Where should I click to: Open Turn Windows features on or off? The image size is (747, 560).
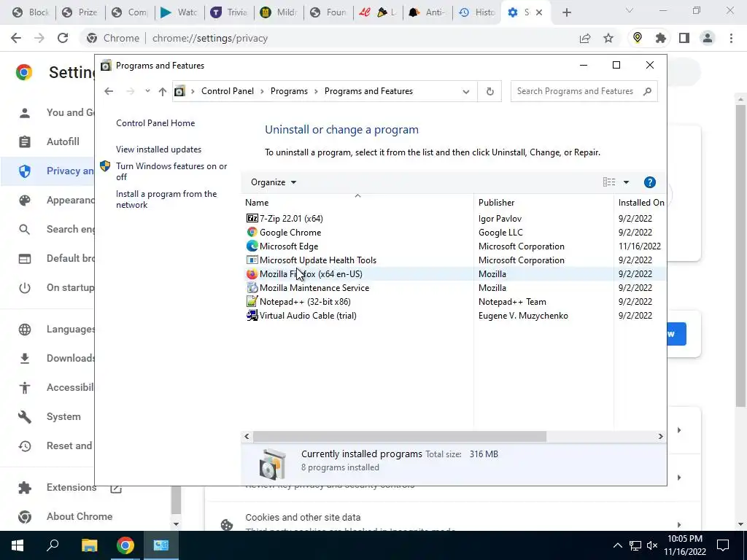[x=171, y=171]
